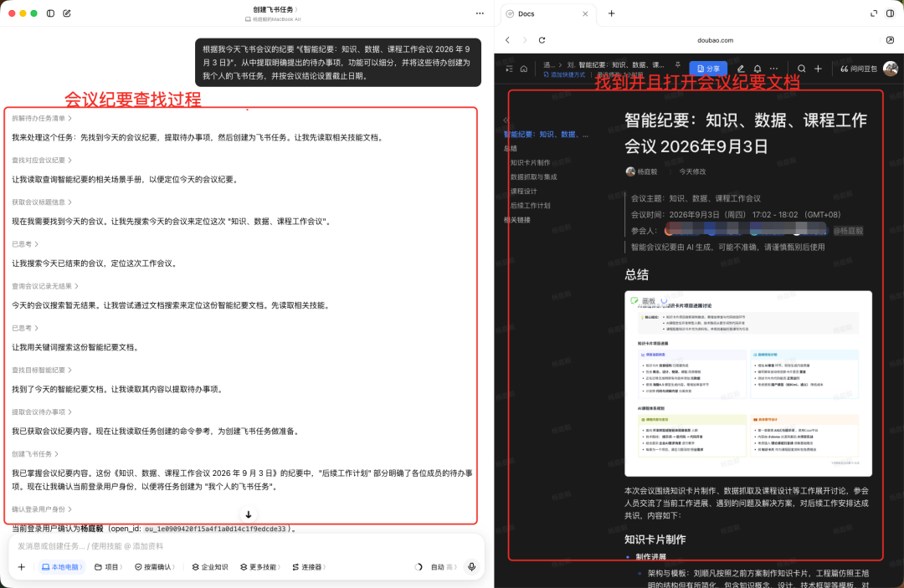Open document more options ellipsis

[x=773, y=69]
